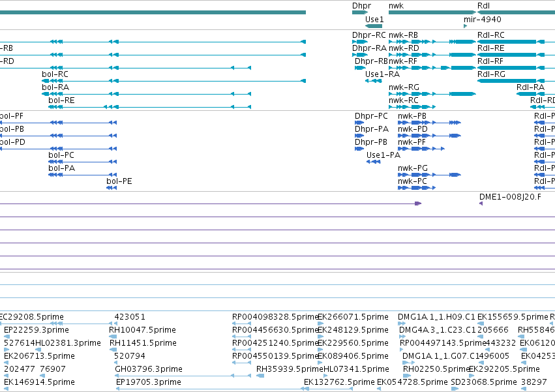Image resolution: width=555 pixels, height=392 pixels.
Task: Click the DME1-008J20.F label
Action: click(x=510, y=197)
